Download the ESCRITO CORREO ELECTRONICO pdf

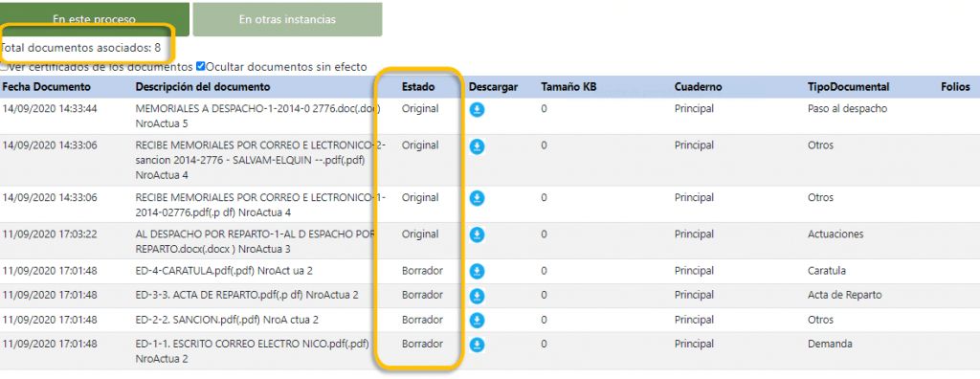(x=477, y=346)
